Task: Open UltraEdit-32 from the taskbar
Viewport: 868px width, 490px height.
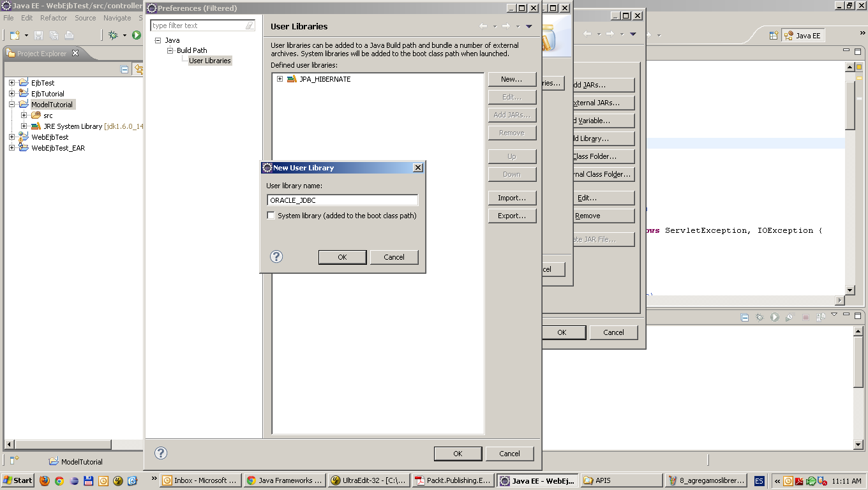Action: pyautogui.click(x=368, y=480)
